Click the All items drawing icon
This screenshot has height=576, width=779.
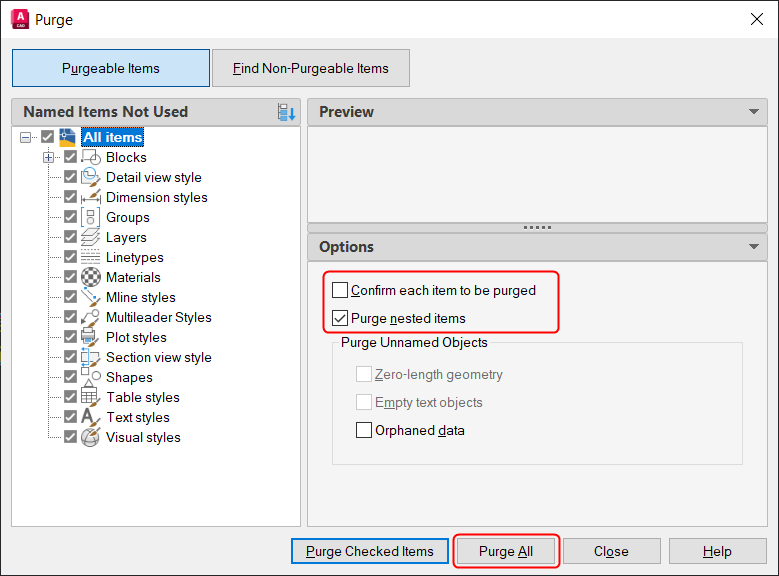[67, 137]
